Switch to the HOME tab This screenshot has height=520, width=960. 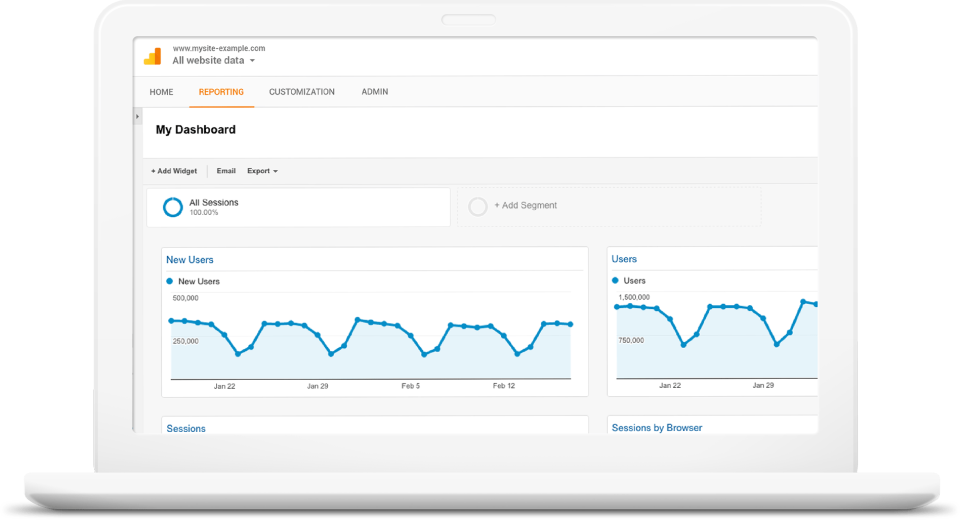(x=162, y=92)
